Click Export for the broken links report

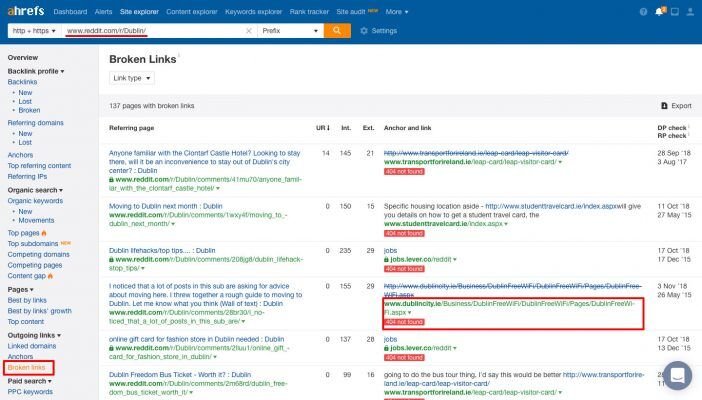pos(676,105)
